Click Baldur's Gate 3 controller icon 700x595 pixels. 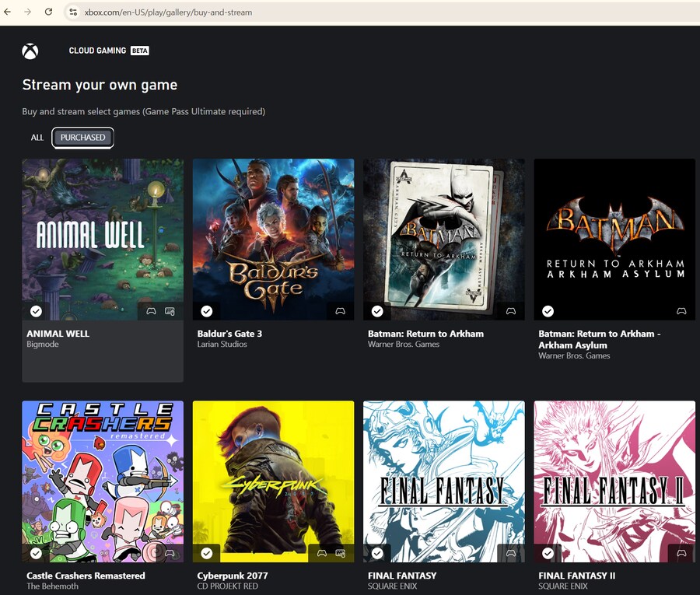pyautogui.click(x=340, y=311)
